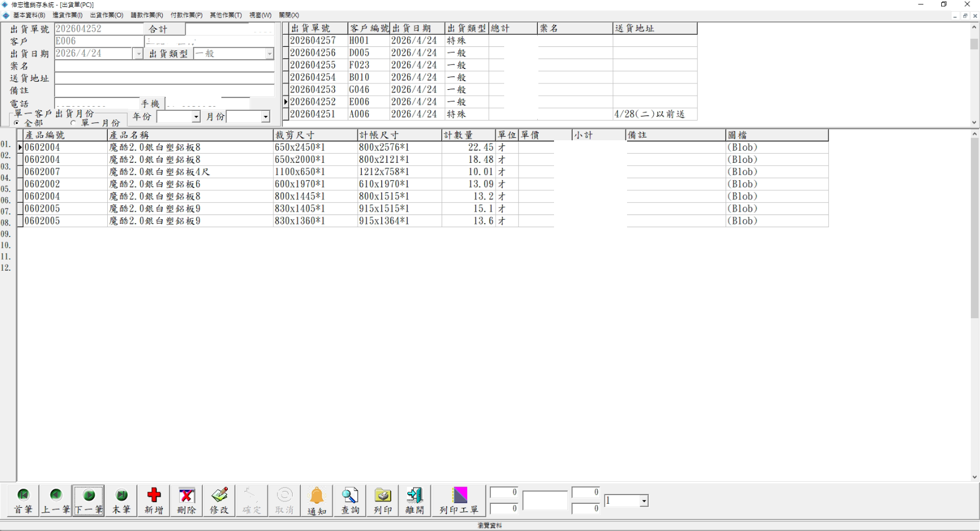
Task: Expand the 月份 month dropdown
Action: click(x=265, y=117)
